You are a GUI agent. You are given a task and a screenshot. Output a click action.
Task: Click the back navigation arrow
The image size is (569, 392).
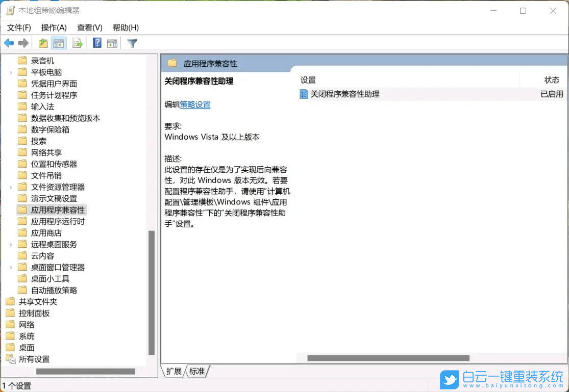pyautogui.click(x=9, y=43)
